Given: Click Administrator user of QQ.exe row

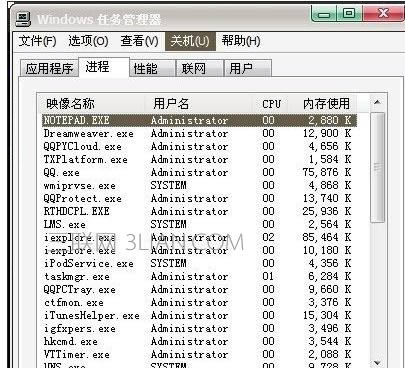Looking at the screenshot, I should [x=189, y=172].
